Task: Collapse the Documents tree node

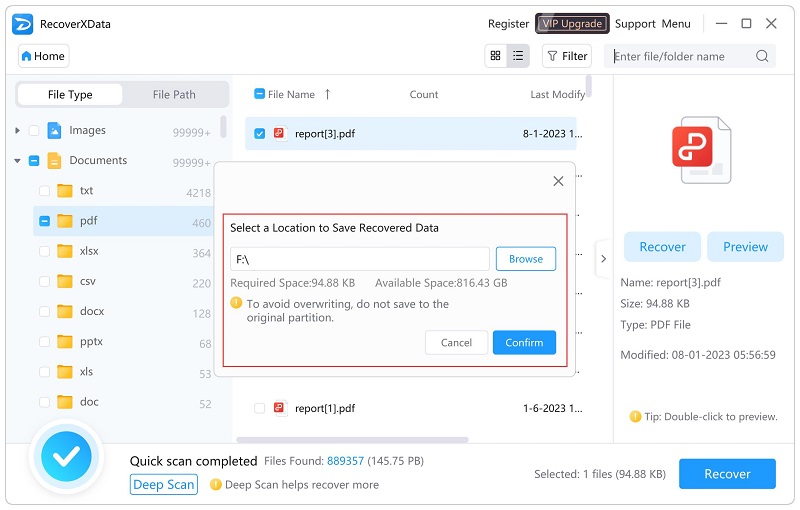Action: tap(18, 161)
